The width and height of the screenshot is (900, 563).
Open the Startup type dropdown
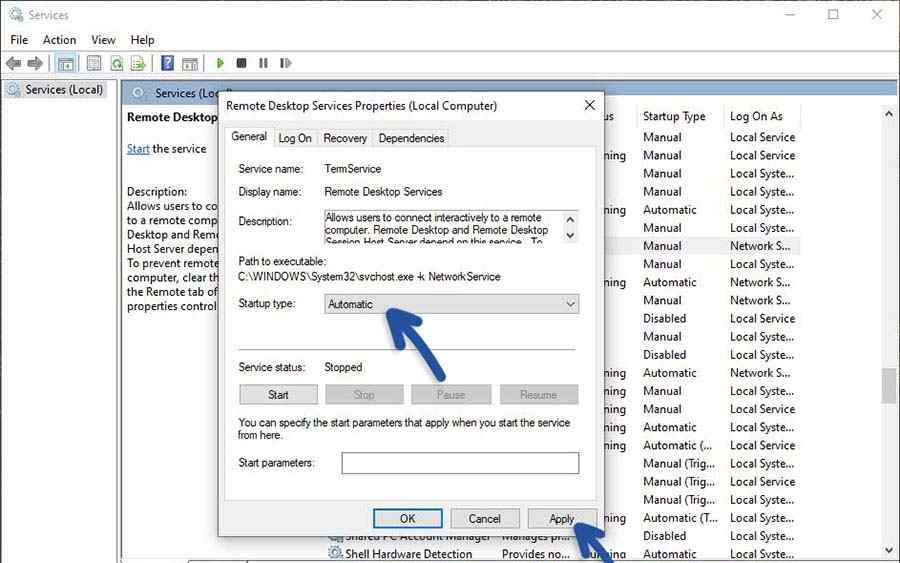pos(452,304)
